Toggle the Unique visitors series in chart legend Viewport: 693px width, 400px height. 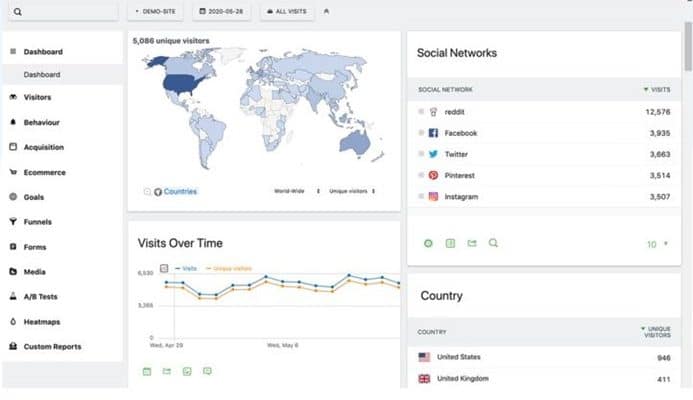(229, 268)
